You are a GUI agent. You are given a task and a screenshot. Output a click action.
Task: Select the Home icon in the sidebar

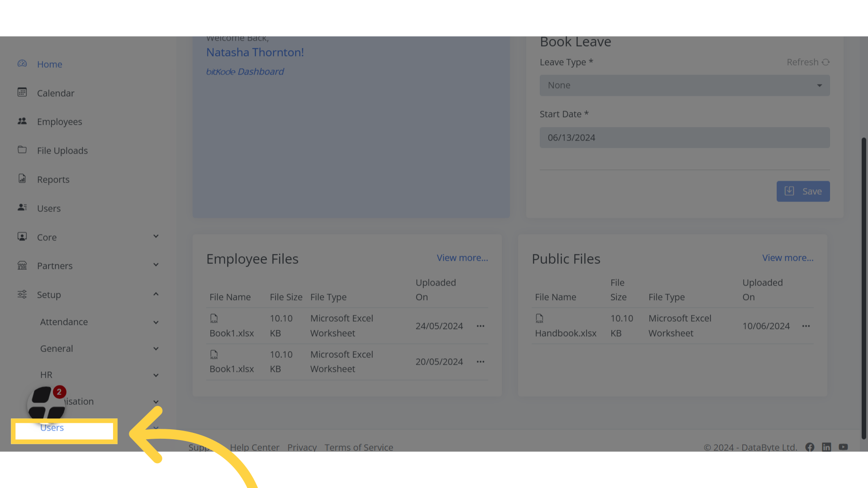pos(22,64)
